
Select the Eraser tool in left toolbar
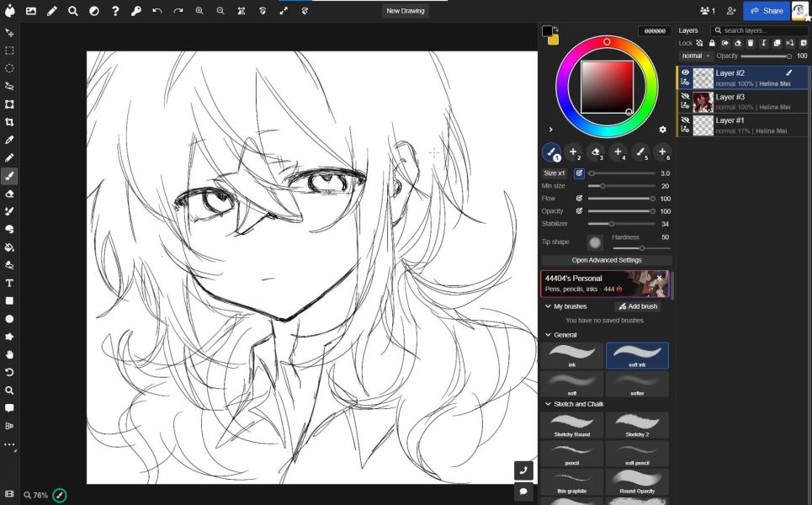pyautogui.click(x=9, y=194)
